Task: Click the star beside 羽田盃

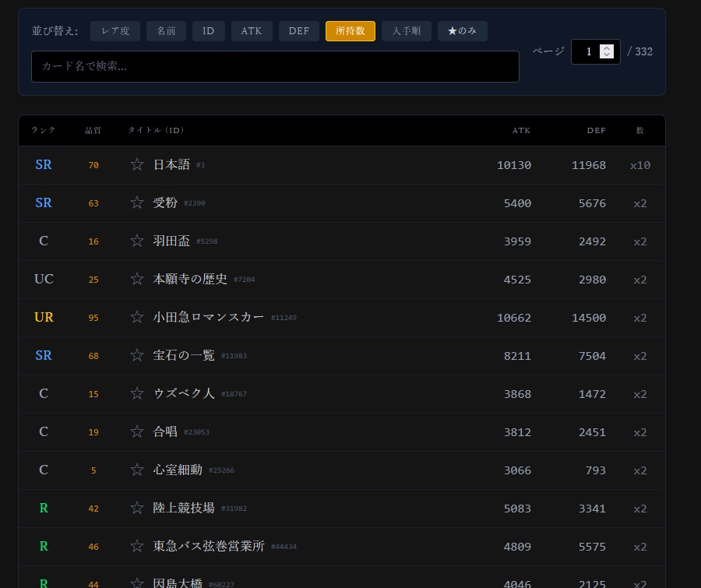Action: pyautogui.click(x=137, y=241)
